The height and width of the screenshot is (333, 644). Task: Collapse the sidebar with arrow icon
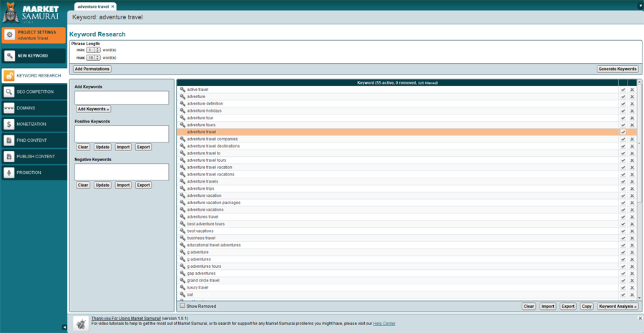pyautogui.click(x=64, y=327)
